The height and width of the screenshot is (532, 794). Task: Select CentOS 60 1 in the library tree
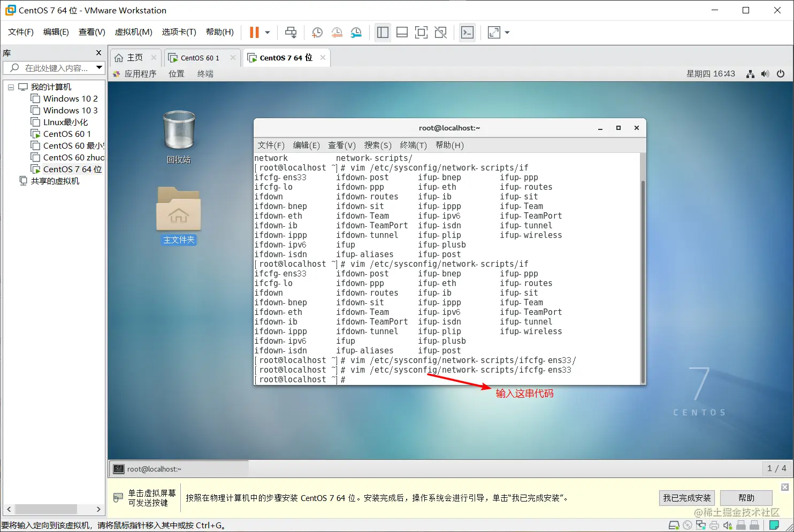point(61,134)
